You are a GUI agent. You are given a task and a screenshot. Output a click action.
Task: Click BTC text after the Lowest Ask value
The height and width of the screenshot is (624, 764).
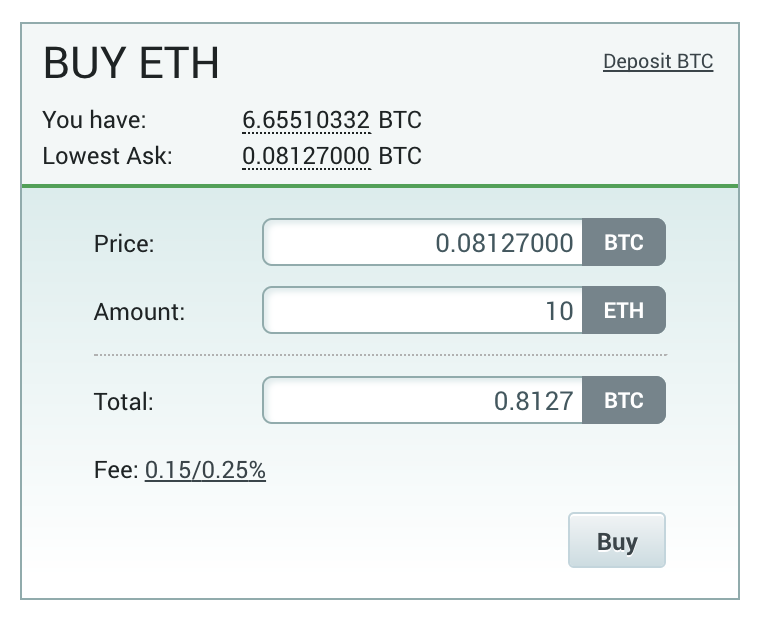(x=400, y=156)
